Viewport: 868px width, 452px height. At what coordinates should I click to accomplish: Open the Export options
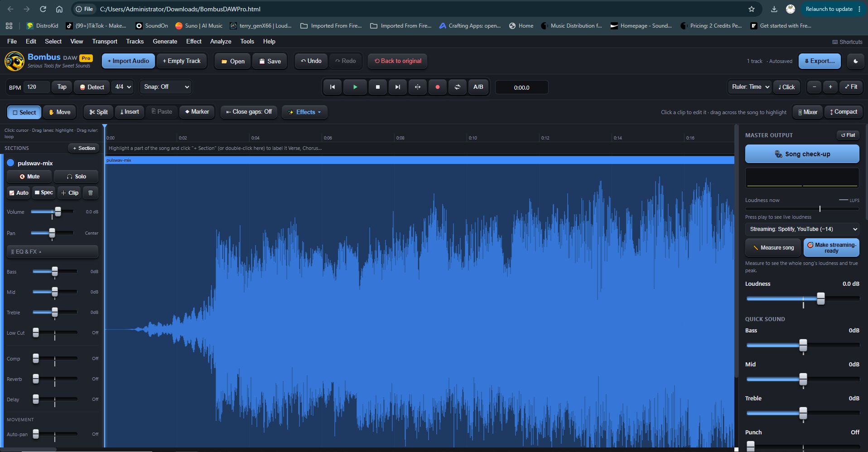click(x=820, y=61)
